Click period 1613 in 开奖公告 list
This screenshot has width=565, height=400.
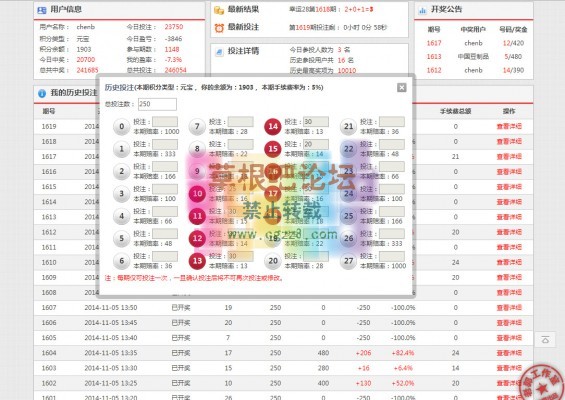434,57
